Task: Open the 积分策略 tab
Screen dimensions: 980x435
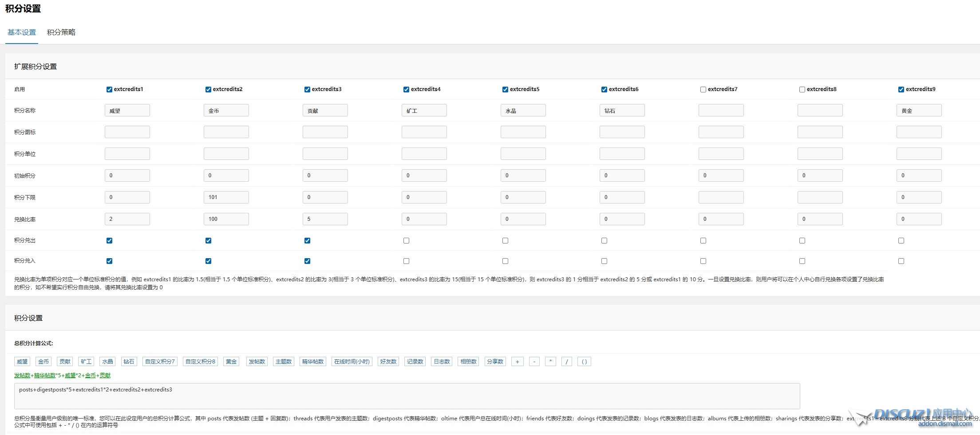Action: tap(61, 32)
